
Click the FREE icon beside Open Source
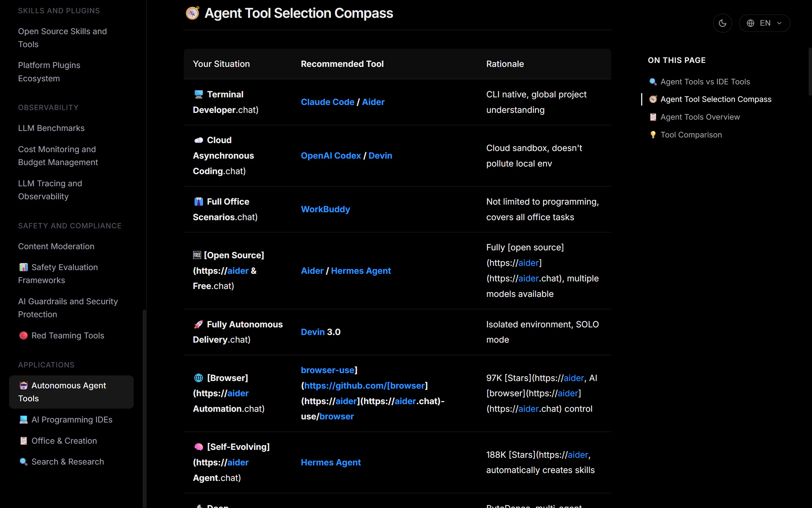pyautogui.click(x=197, y=255)
